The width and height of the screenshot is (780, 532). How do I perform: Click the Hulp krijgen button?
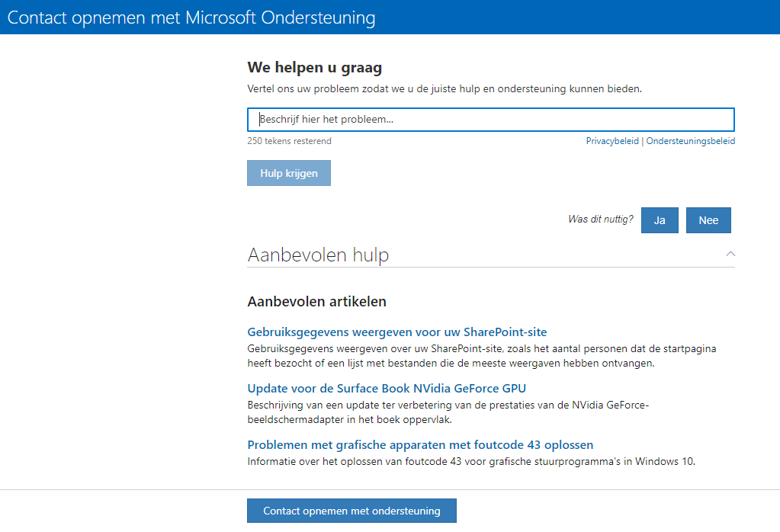click(288, 173)
